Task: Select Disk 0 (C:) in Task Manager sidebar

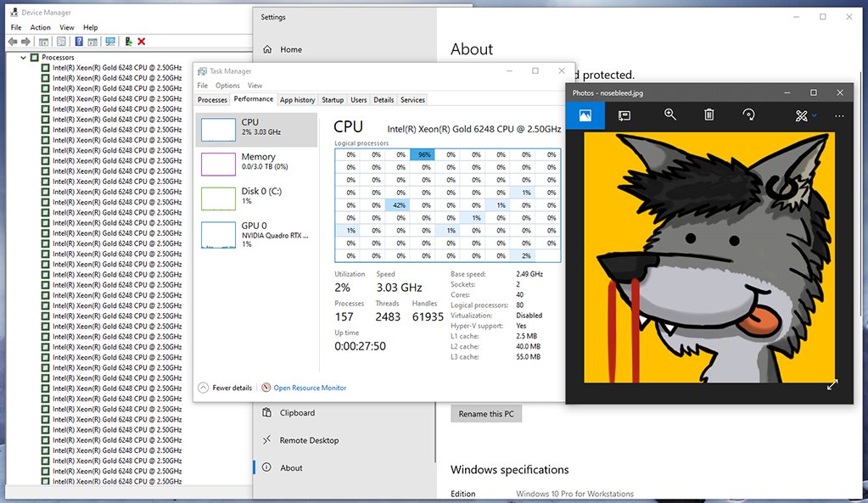Action: 256,198
